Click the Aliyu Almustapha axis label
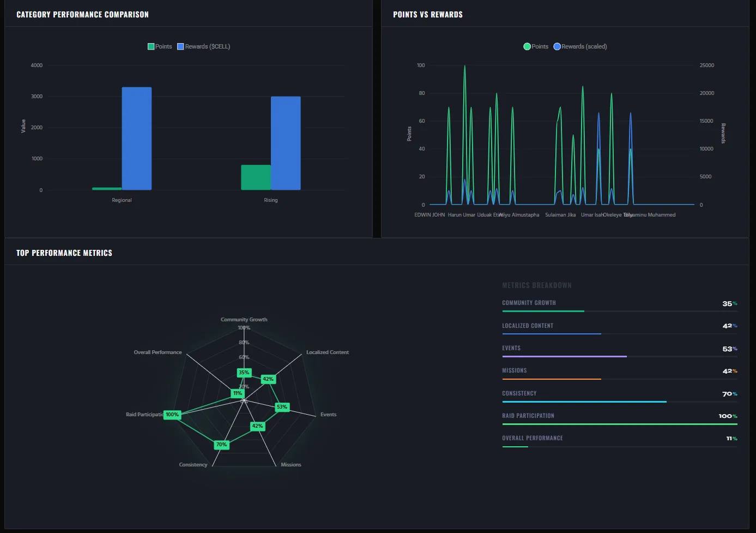Viewport: 756px width, 533px height. click(x=519, y=215)
